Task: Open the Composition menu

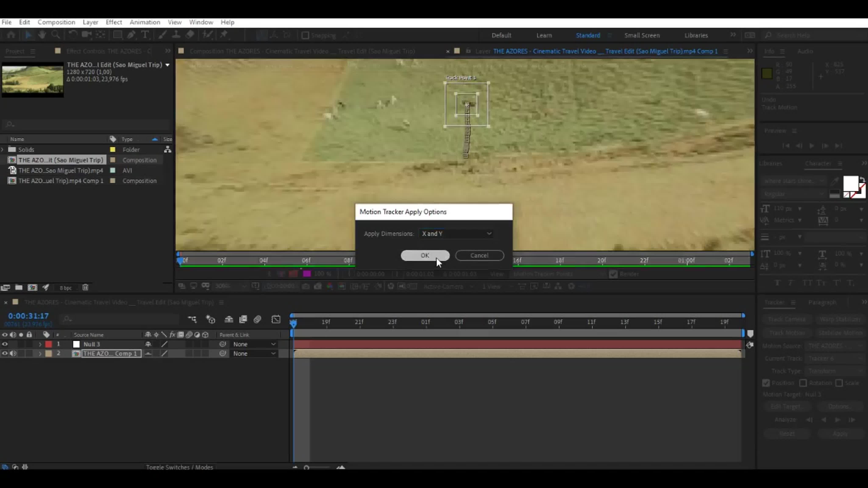Action: (x=56, y=22)
